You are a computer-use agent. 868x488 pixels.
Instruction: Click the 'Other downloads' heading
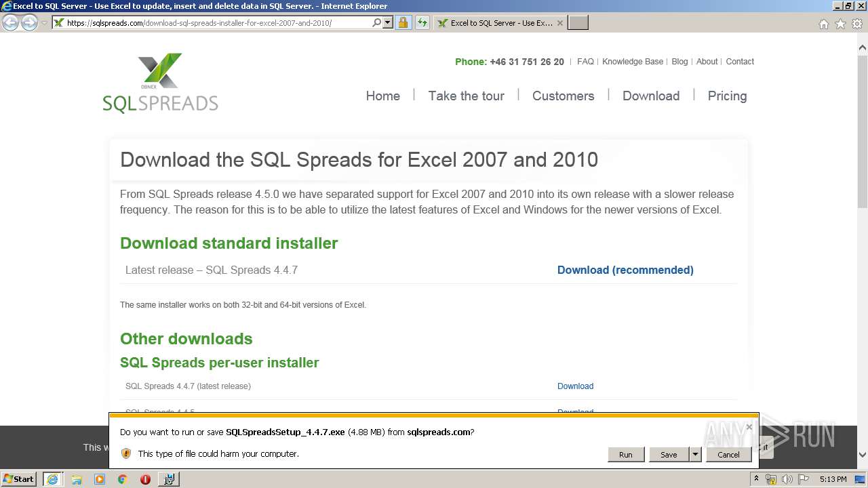[186, 339]
